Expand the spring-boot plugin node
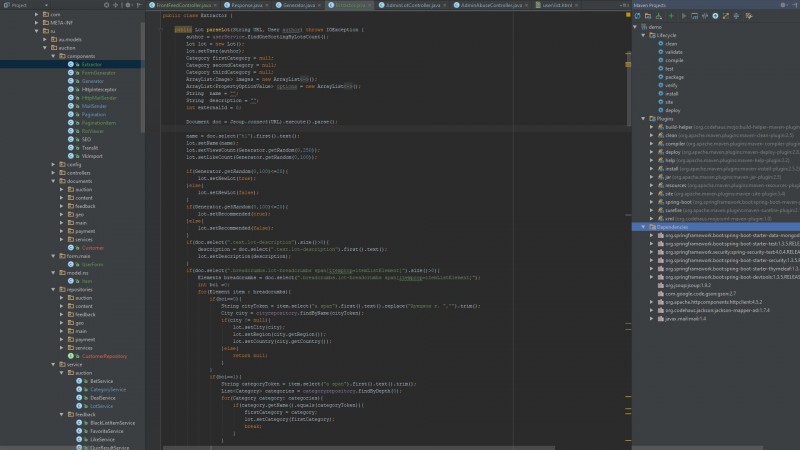The image size is (800, 450). tap(652, 202)
